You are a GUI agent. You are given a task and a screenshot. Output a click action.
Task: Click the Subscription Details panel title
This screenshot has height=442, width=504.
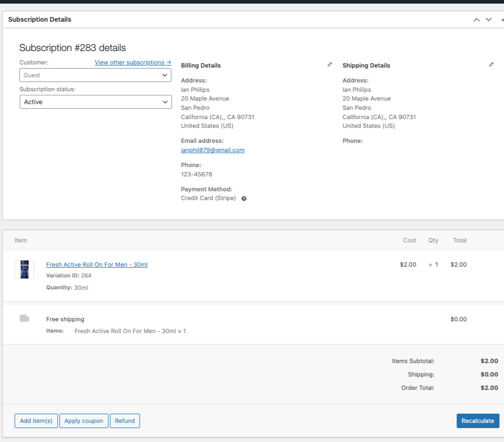coord(40,20)
